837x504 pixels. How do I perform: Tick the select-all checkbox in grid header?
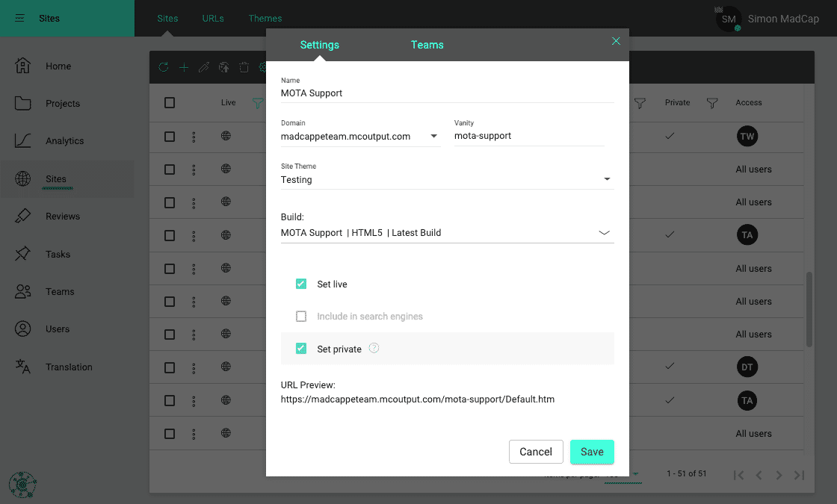tap(170, 102)
